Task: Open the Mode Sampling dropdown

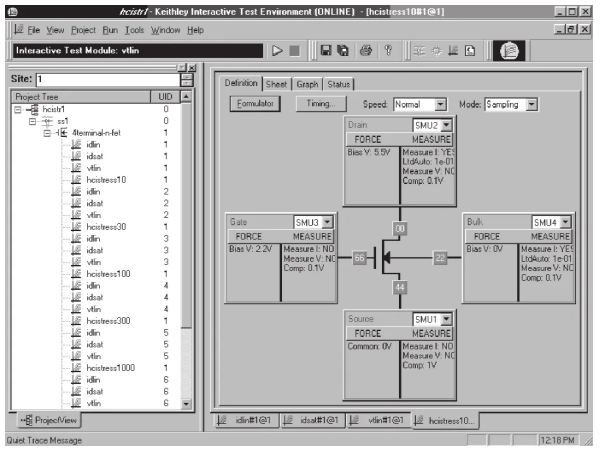Action: click(532, 104)
